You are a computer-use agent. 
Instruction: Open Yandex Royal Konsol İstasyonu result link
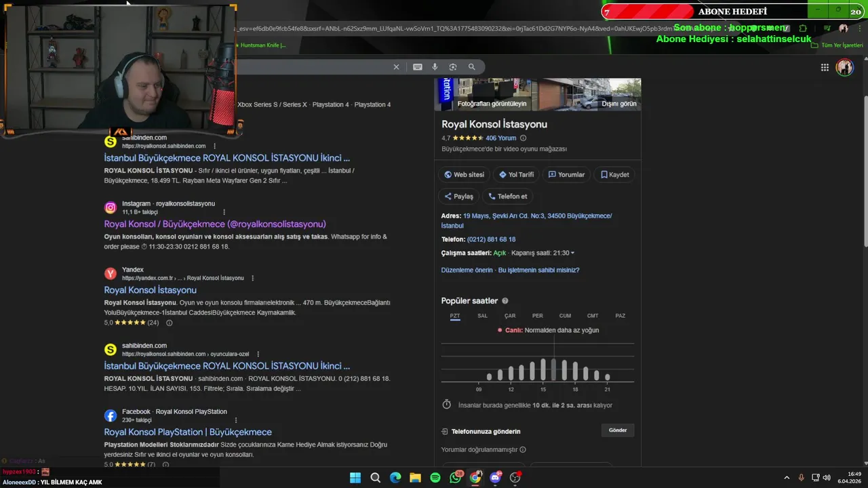coord(150,290)
